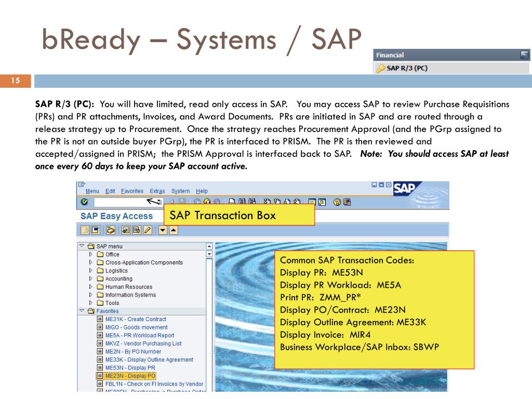This screenshot has height=399, width=532.
Task: Click the greyed-out Save disk icon
Action: pos(182,202)
